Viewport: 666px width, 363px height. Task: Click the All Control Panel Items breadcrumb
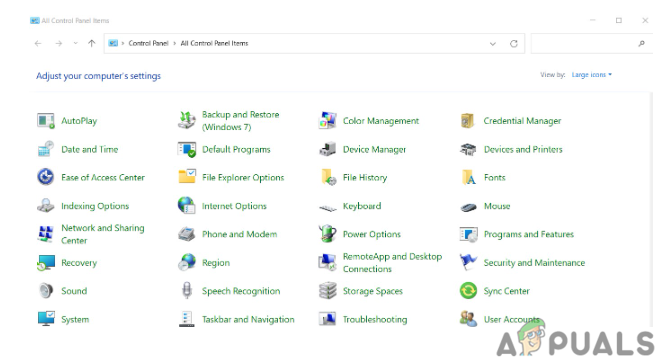pos(214,43)
